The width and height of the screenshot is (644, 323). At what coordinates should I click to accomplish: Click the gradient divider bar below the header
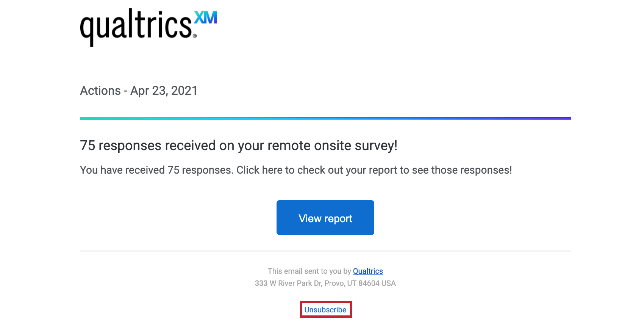(325, 118)
